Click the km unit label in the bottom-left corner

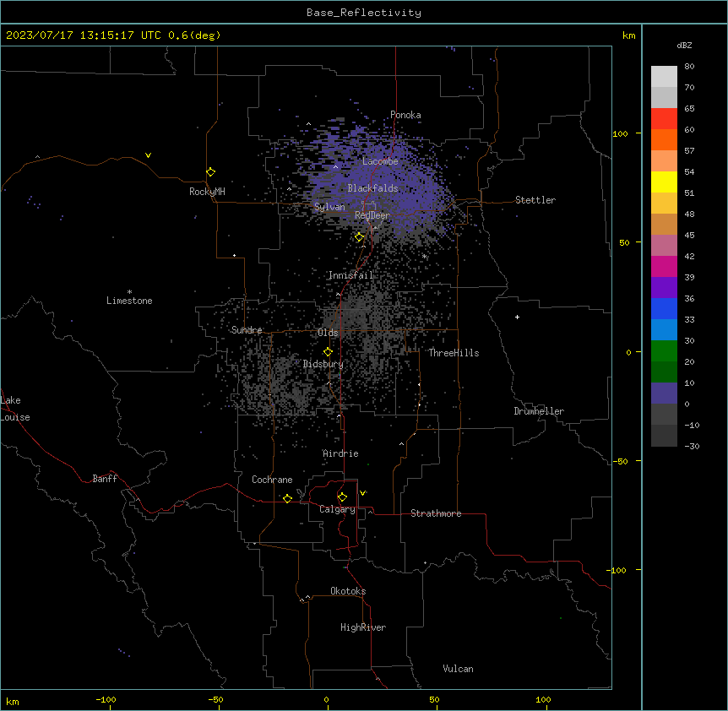coord(13,701)
